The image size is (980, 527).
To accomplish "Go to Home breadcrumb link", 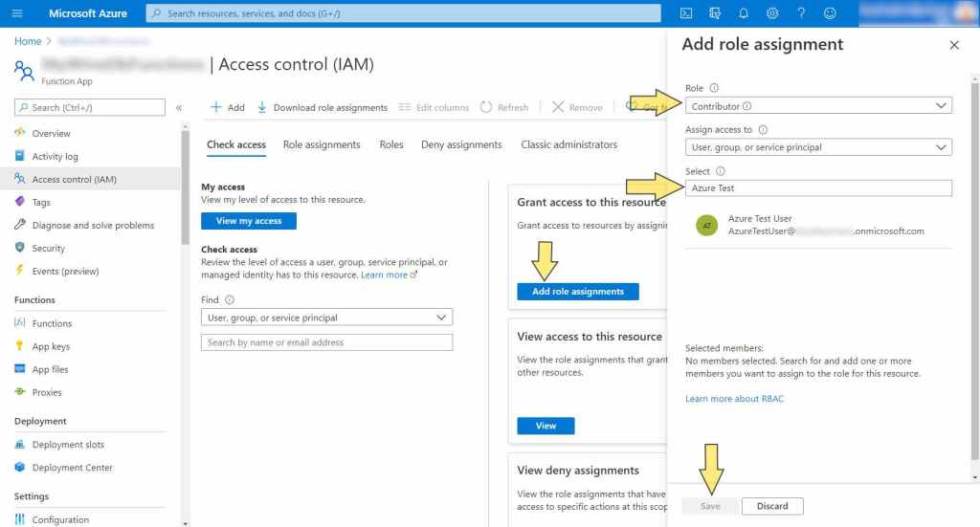I will pyautogui.click(x=28, y=41).
